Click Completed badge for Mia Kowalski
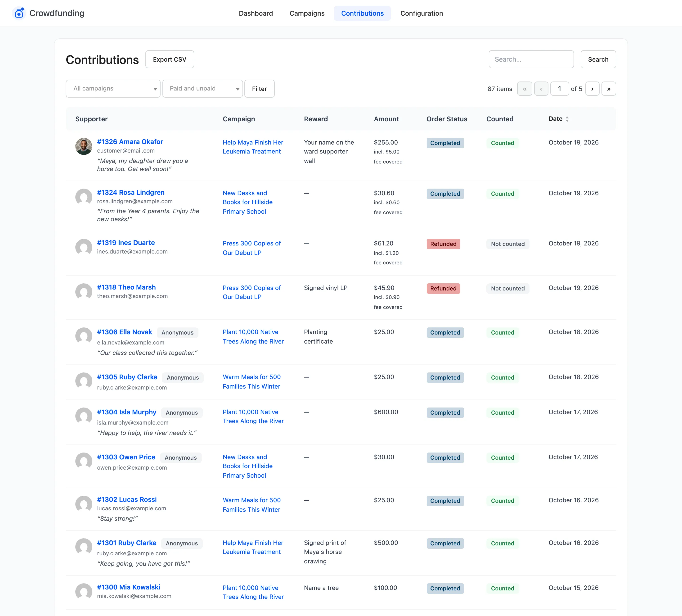The image size is (682, 616). [x=445, y=589]
